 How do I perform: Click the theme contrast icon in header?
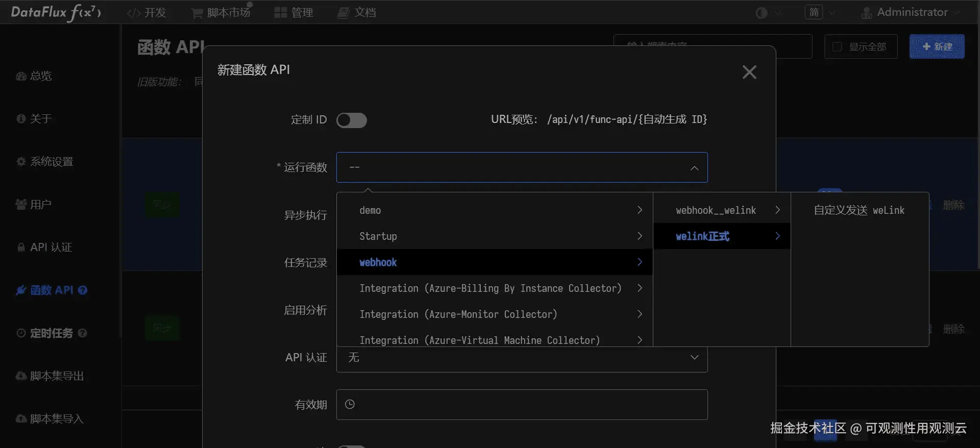[x=761, y=13]
